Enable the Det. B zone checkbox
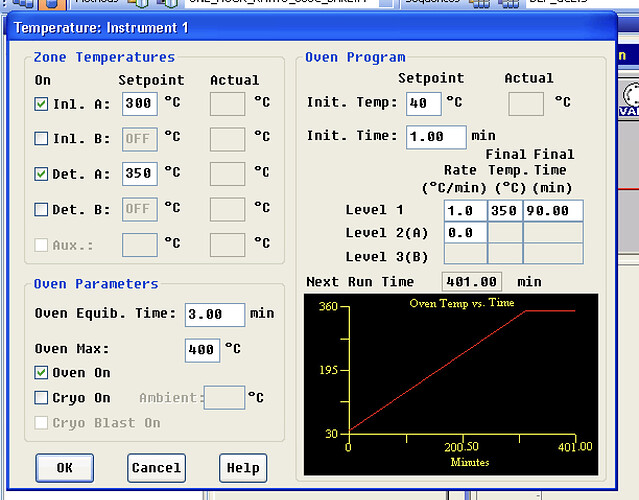Image resolution: width=639 pixels, height=500 pixels. [x=41, y=209]
